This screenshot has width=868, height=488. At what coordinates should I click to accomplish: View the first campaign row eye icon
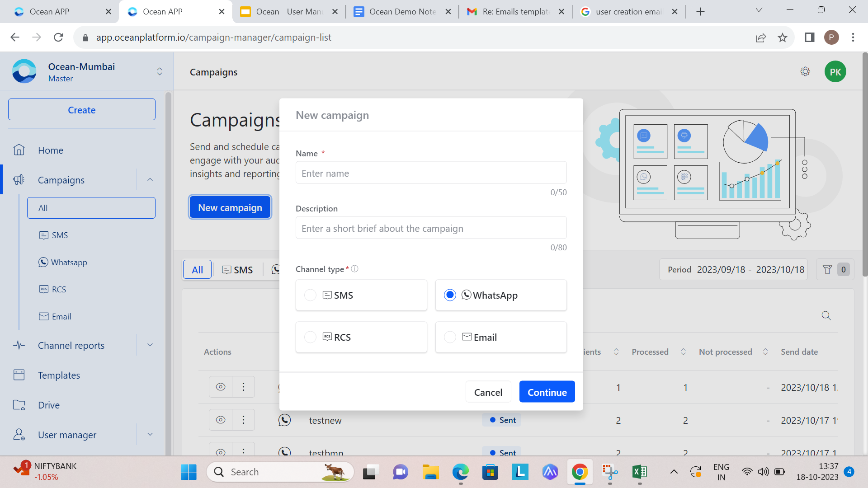coord(221,387)
